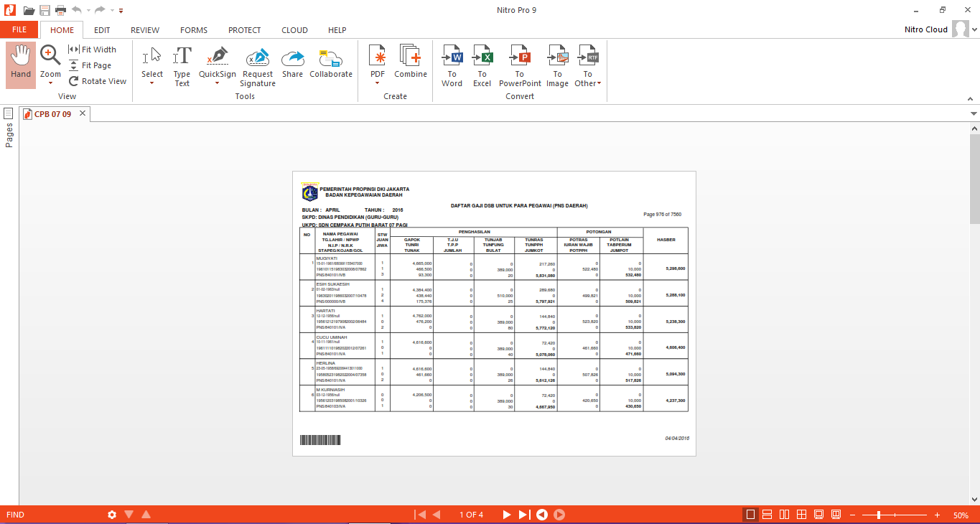Screen dimensions: 980x524
Task: Switch to the FORMS ribbon tab
Action: 194,30
